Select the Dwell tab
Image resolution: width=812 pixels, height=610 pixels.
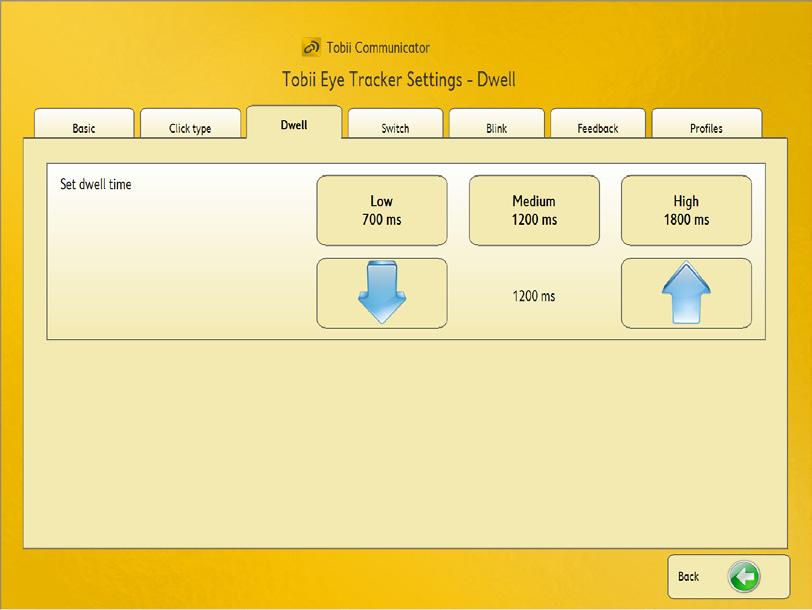[x=294, y=122]
